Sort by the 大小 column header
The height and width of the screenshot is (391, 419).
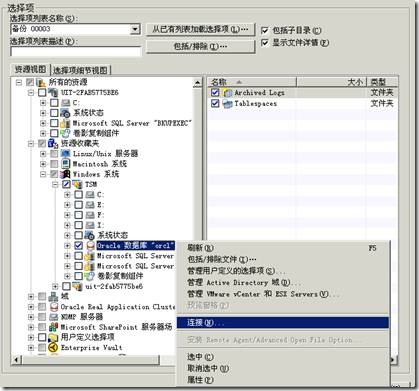click(332, 82)
